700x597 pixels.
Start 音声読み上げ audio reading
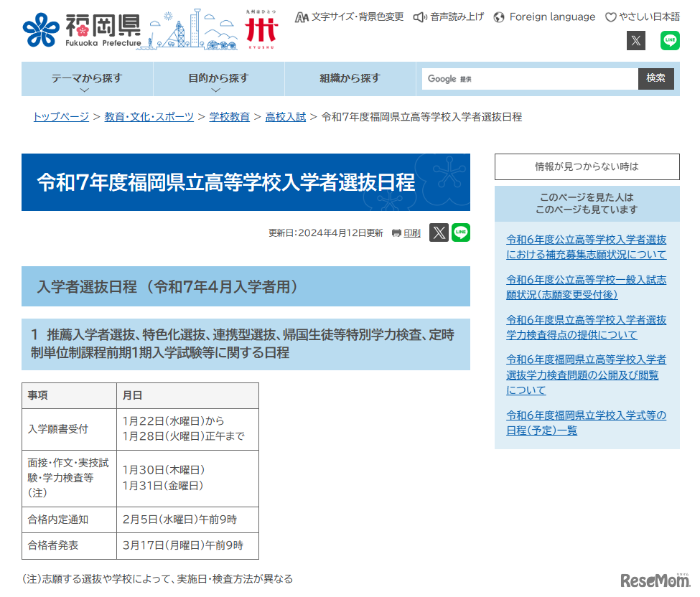point(449,17)
